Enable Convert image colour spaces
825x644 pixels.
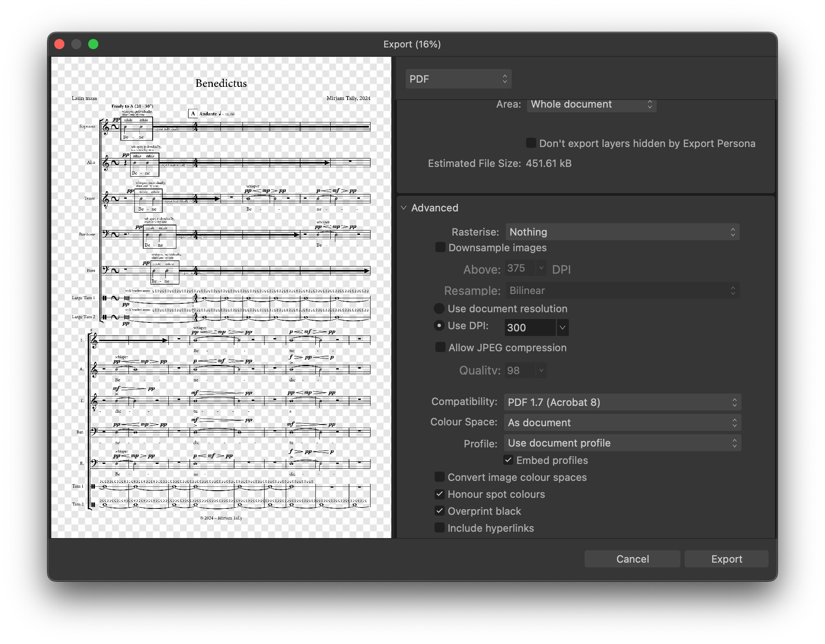(440, 477)
